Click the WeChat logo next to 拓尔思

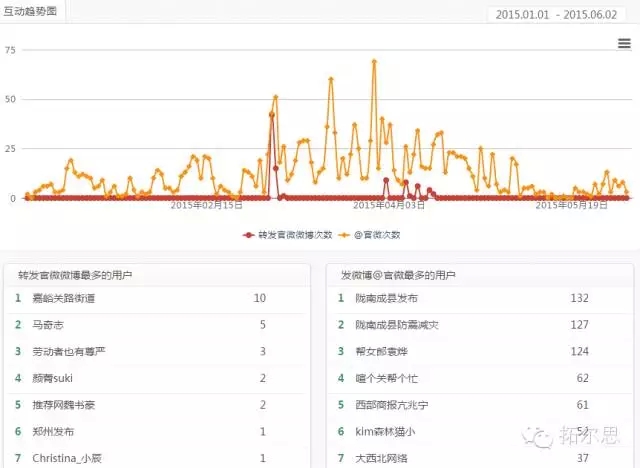[x=542, y=438]
